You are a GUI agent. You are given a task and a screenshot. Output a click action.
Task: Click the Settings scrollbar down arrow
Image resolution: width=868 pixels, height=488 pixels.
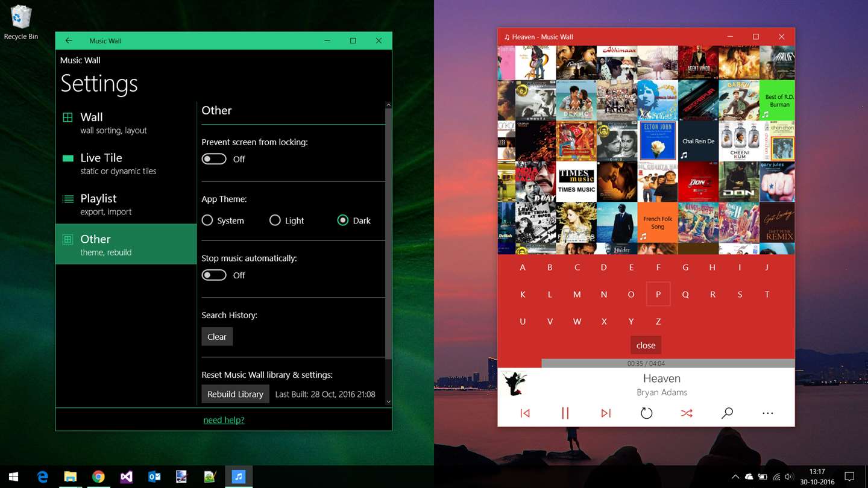click(388, 402)
